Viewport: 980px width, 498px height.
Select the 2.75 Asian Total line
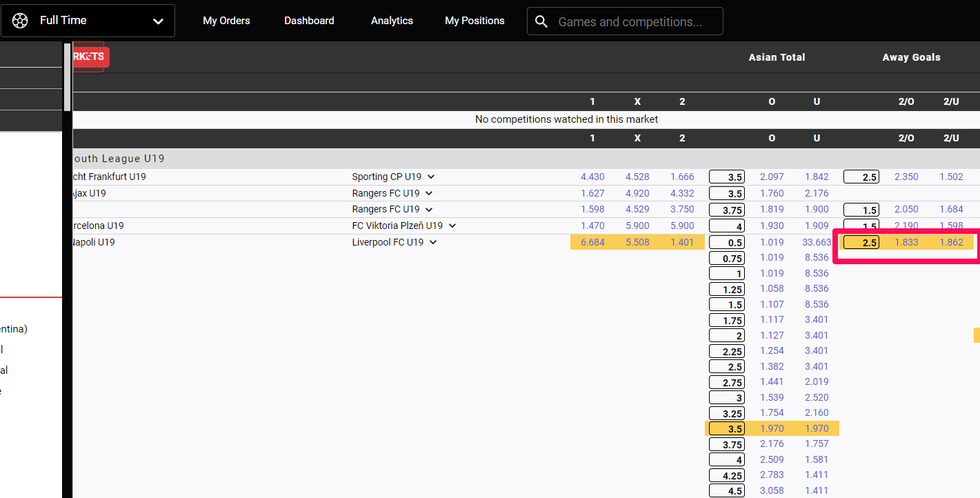pos(727,383)
